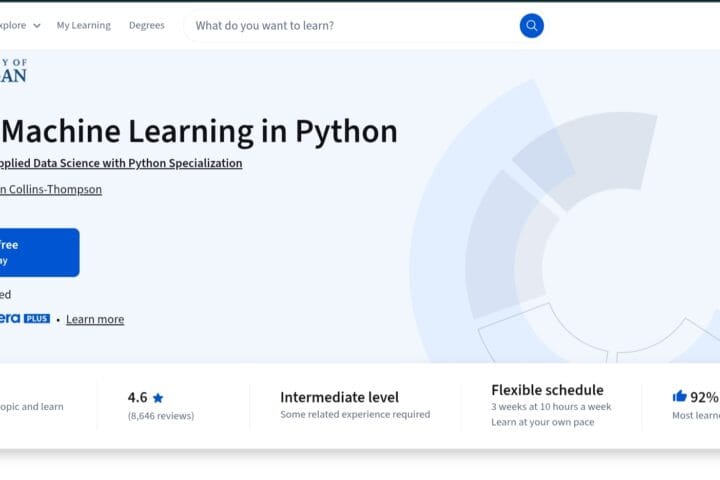This screenshot has width=720, height=480.
Task: Open instructor Collins-Thompson's profile link
Action: 51,189
